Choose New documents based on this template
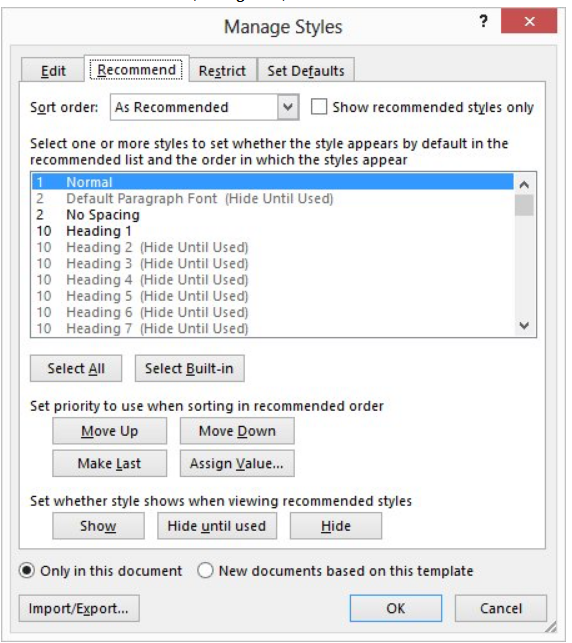This screenshot has width=572, height=643. click(x=205, y=570)
